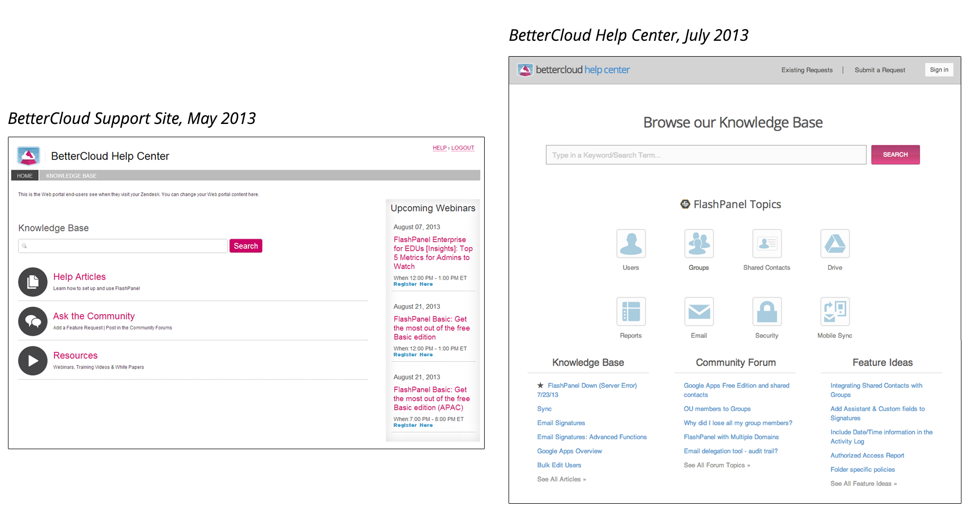Open Bulk Edit Users article
This screenshot has width=980, height=517.
pos(559,465)
